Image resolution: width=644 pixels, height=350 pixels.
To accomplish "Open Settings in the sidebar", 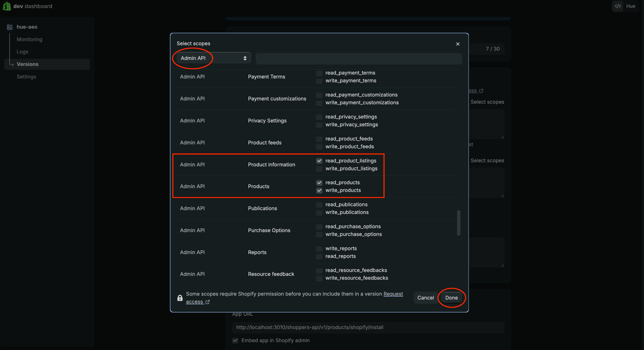I will (x=26, y=77).
